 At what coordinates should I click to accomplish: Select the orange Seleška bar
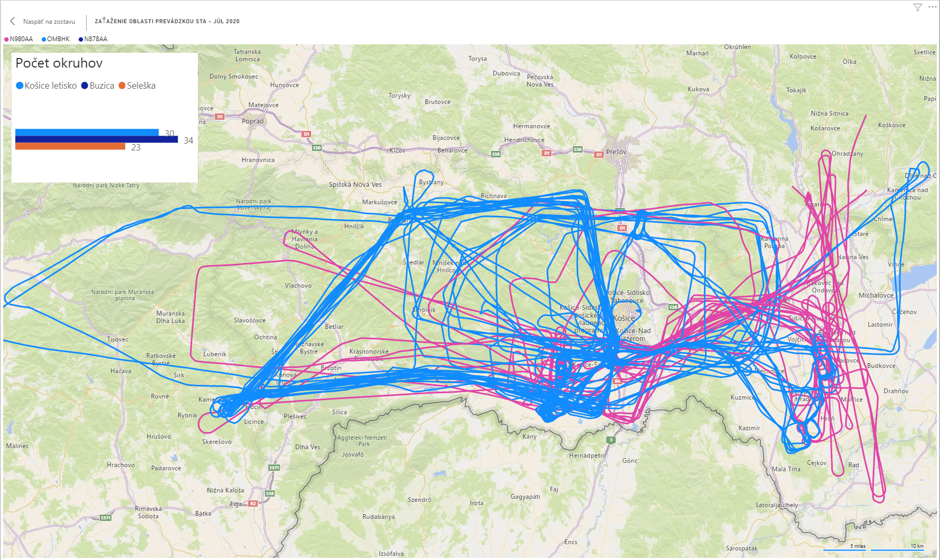point(70,146)
